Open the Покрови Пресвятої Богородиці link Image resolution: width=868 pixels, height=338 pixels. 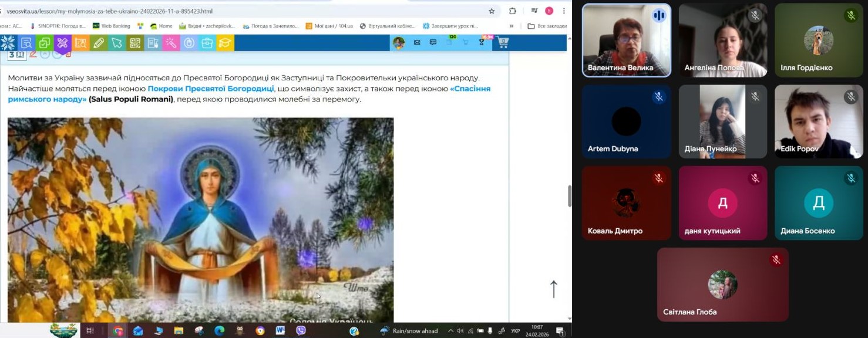pos(211,89)
